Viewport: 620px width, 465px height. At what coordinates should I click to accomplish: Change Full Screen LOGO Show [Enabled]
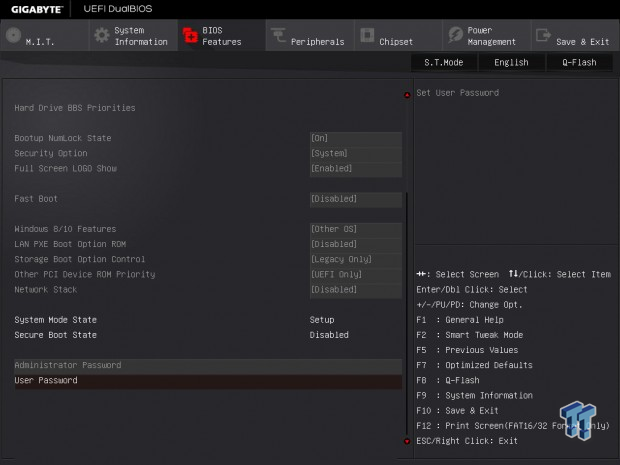pyautogui.click(x=356, y=168)
